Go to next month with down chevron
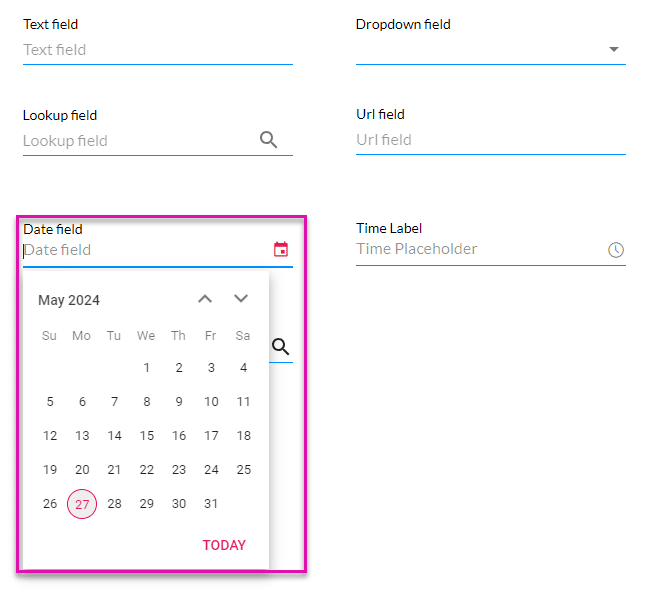 [x=241, y=299]
